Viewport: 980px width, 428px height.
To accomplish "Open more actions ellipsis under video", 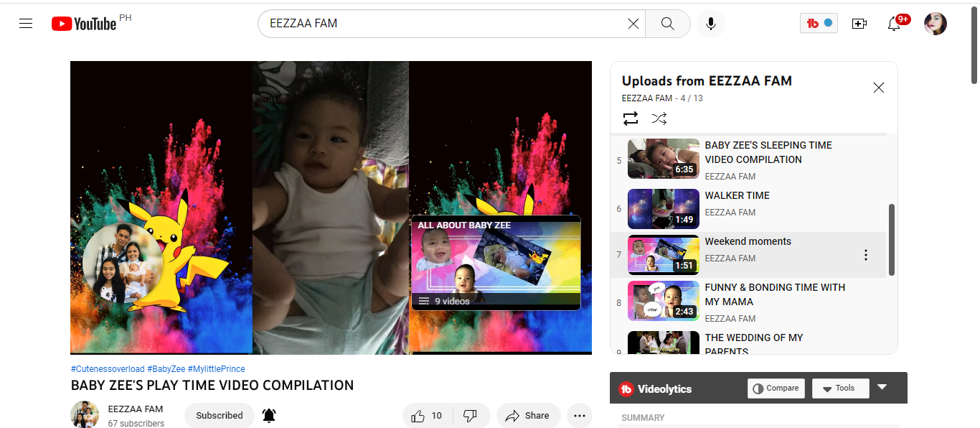I will [580, 416].
